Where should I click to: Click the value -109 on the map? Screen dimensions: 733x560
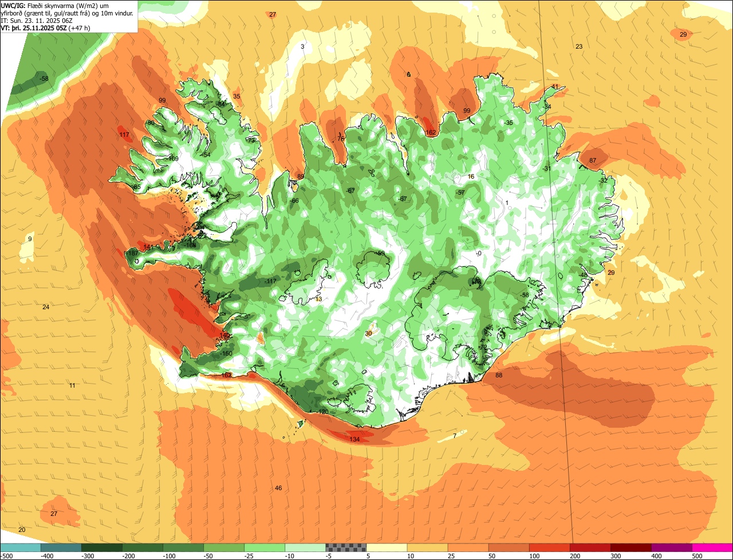(173, 159)
